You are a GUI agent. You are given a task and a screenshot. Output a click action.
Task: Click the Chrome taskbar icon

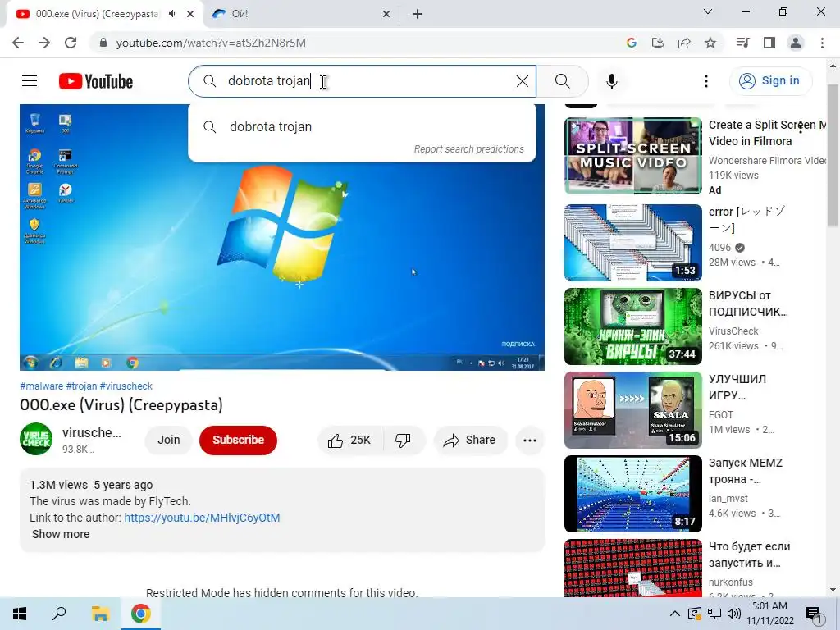(141, 614)
